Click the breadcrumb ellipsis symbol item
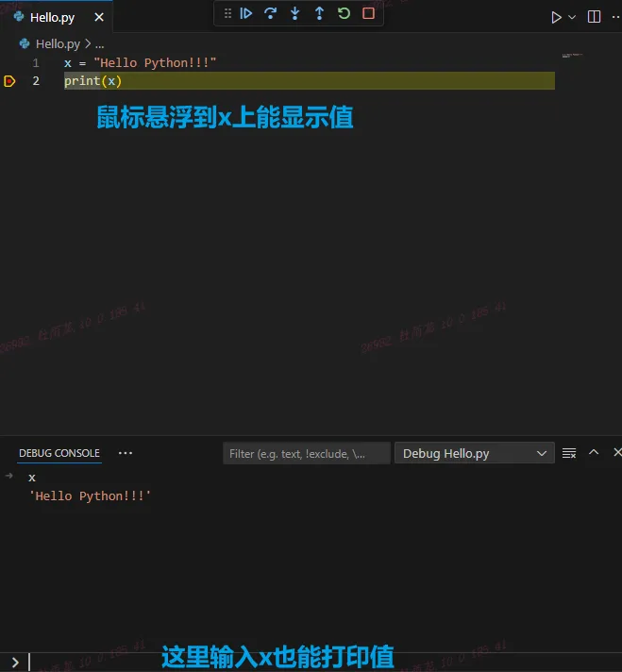 click(x=99, y=43)
